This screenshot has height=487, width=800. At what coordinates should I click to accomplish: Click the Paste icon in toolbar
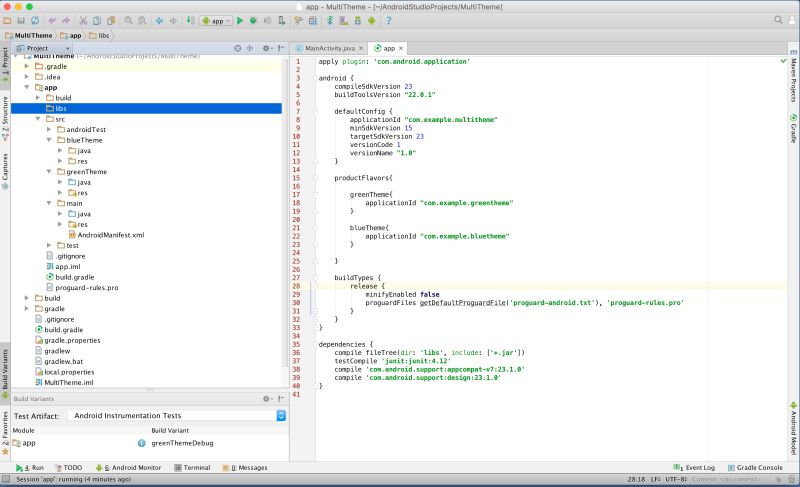point(110,20)
